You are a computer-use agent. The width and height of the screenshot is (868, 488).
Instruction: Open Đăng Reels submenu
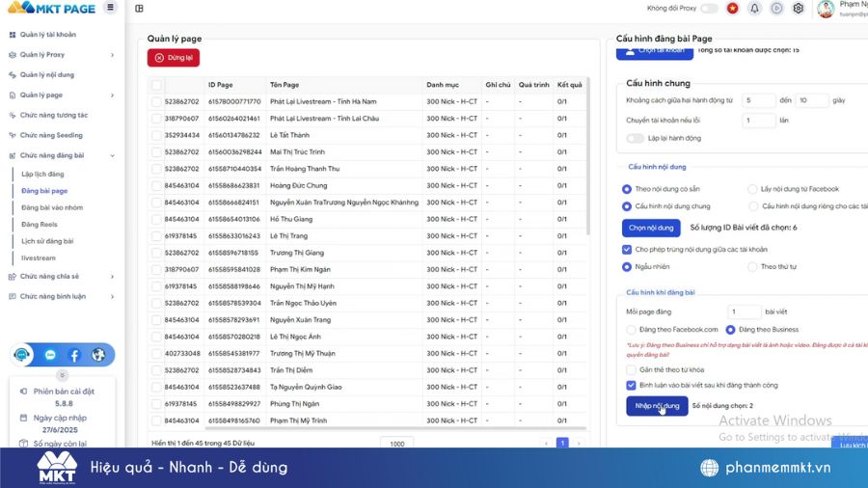[x=40, y=225]
